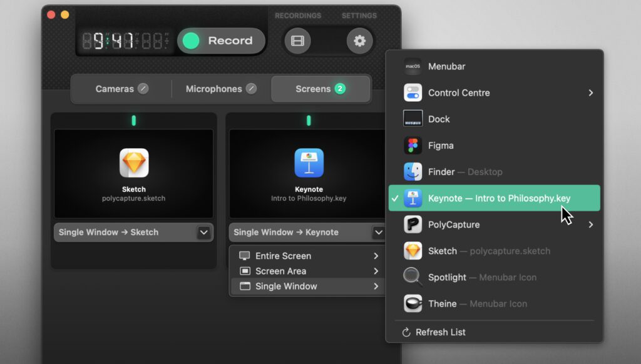Open settings with the gear icon
This screenshot has width=641, height=364.
point(359,41)
